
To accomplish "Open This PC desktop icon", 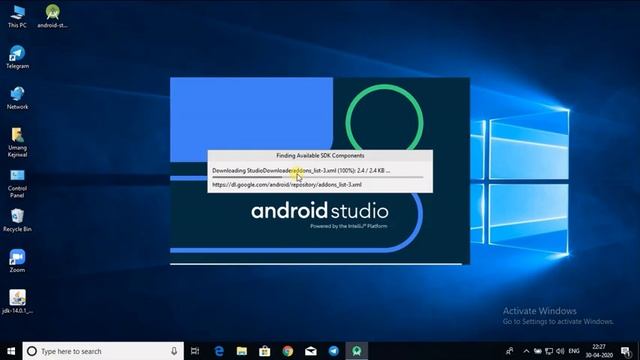I will tap(17, 16).
